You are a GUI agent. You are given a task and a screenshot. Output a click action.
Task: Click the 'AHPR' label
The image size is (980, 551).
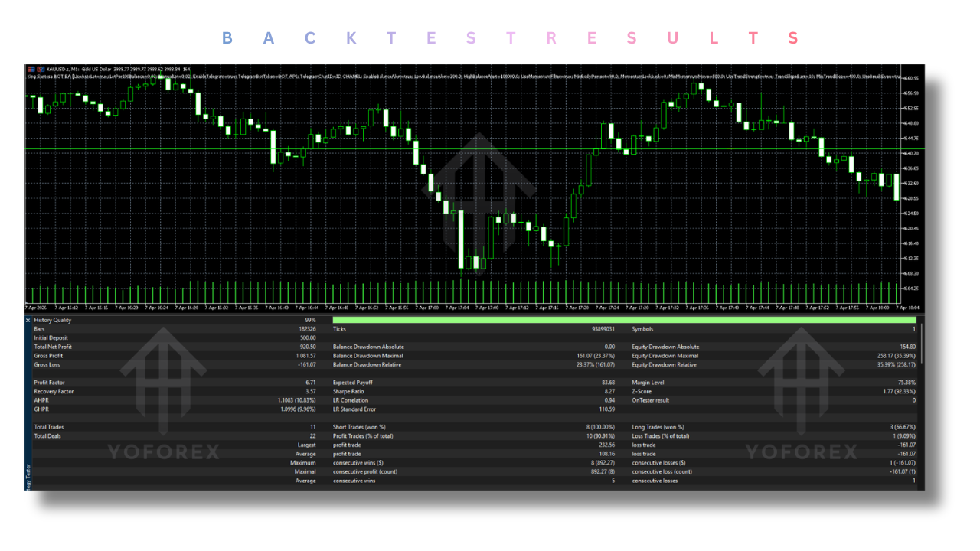[x=41, y=400]
